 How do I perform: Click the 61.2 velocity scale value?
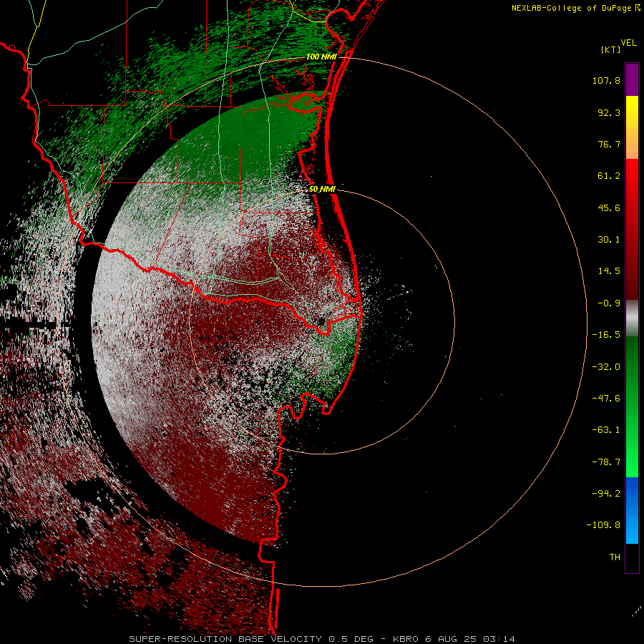click(609, 176)
